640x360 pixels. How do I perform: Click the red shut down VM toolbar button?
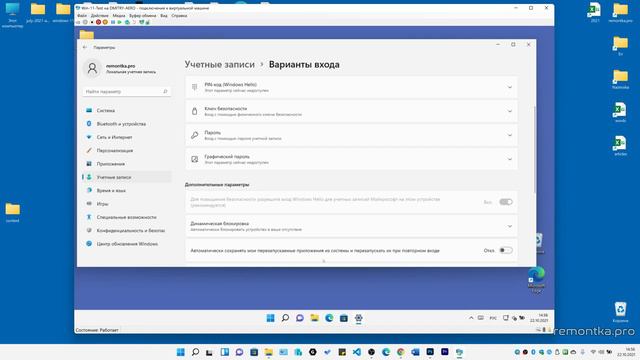[x=98, y=22]
